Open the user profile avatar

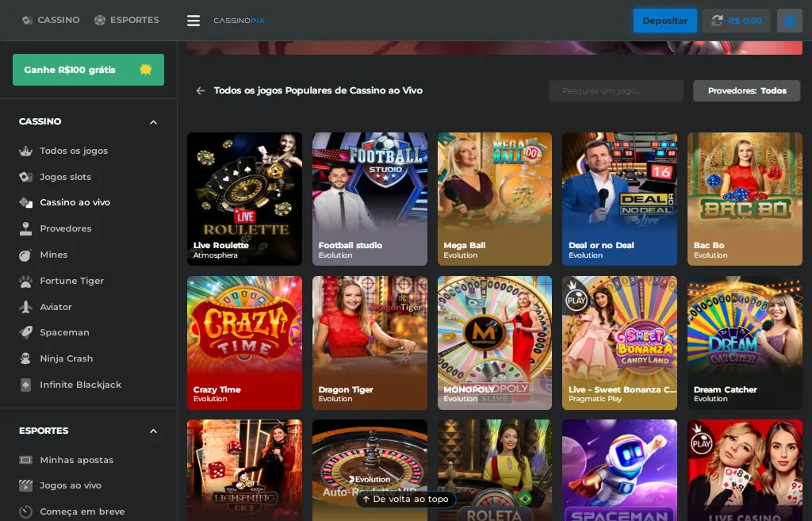tap(789, 21)
